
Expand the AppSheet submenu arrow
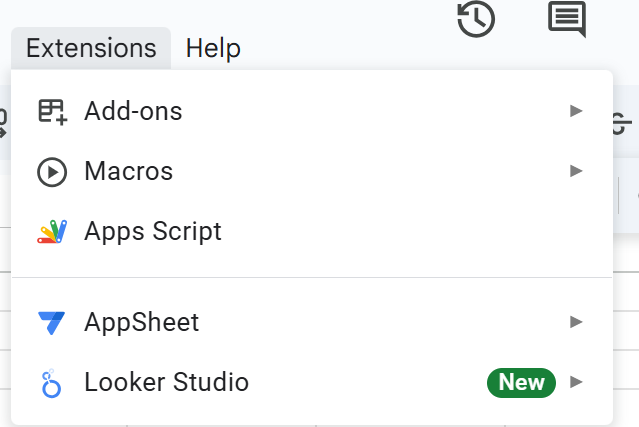pyautogui.click(x=576, y=322)
